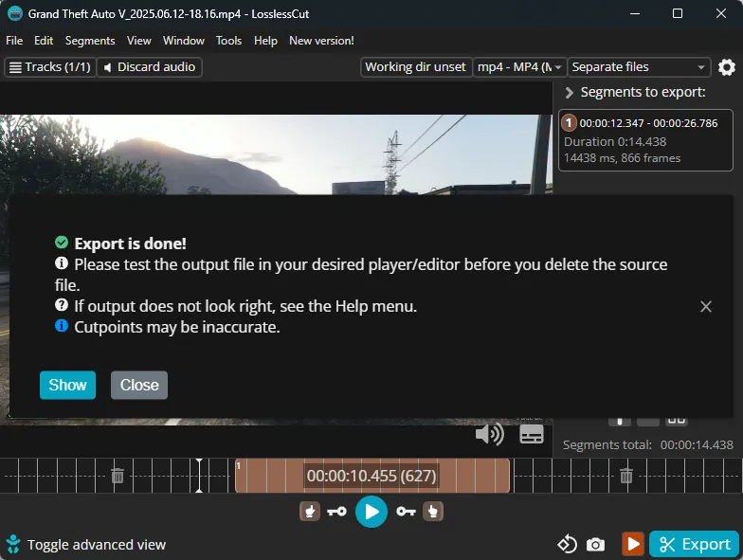Click the Show button in the export dialog
The width and height of the screenshot is (743, 560).
tap(67, 385)
